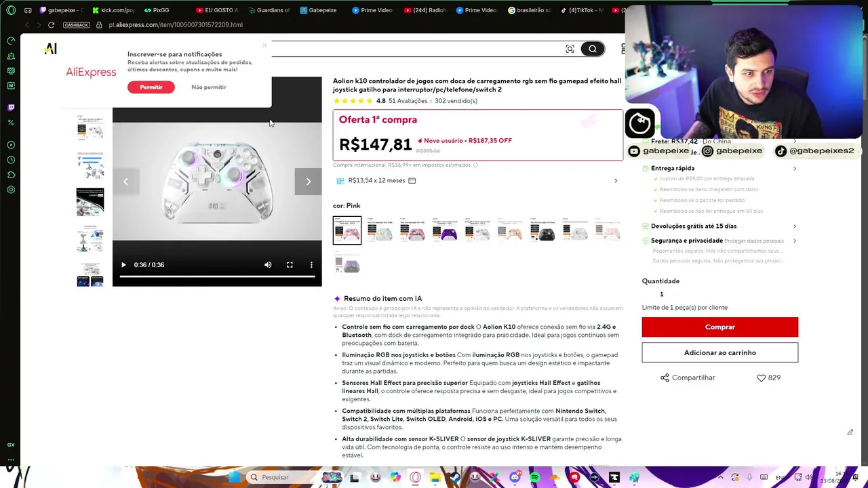The width and height of the screenshot is (868, 488).
Task: Click the AliExpress logo
Action: (91, 73)
